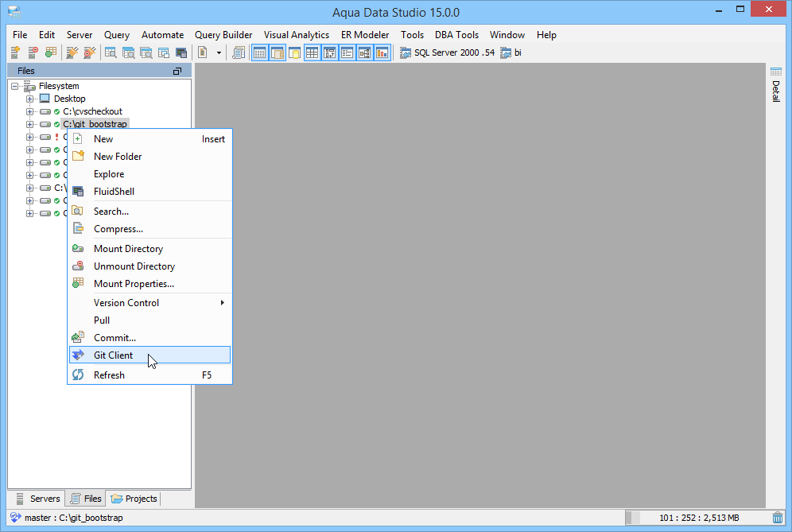Open the dropdown arrow beside the document icon
The image size is (792, 532).
coord(219,52)
